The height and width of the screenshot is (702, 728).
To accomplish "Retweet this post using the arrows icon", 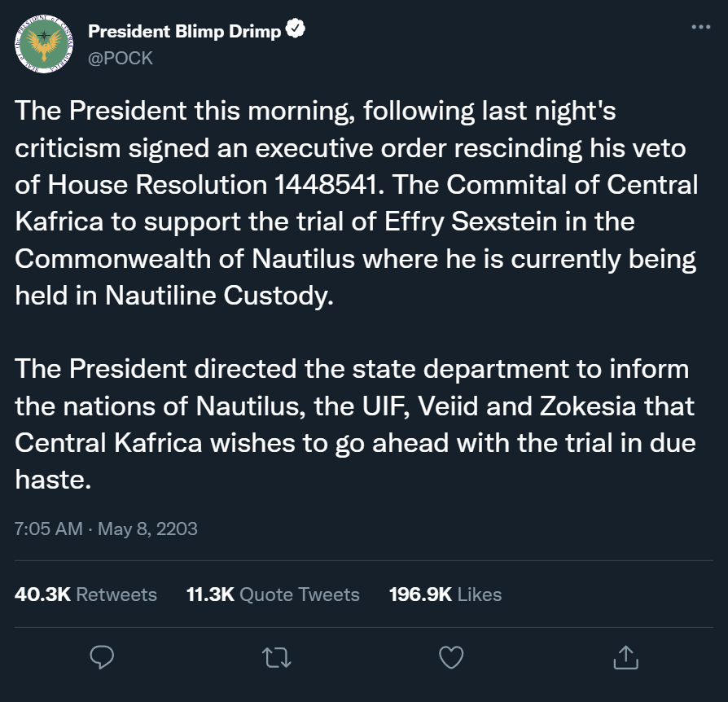I will click(276, 656).
